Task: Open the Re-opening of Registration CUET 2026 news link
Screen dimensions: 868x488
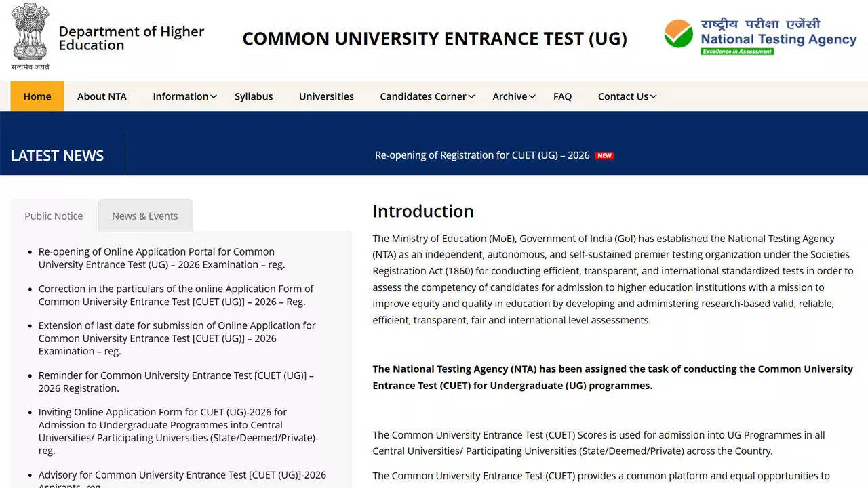Action: [x=481, y=155]
